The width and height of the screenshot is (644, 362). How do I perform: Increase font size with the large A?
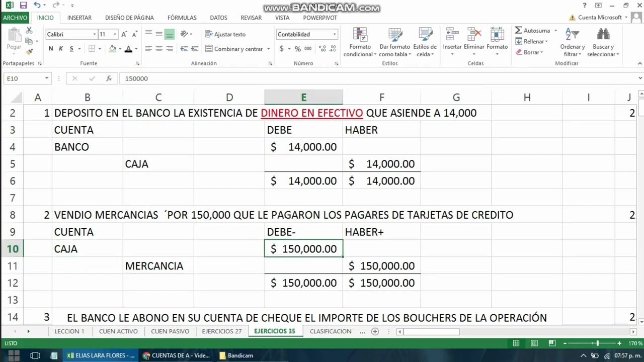(x=124, y=34)
